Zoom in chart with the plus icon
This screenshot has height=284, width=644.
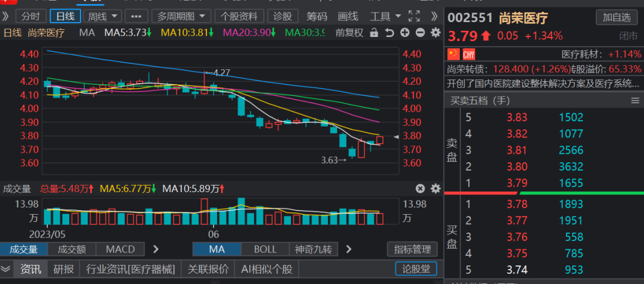click(405, 33)
